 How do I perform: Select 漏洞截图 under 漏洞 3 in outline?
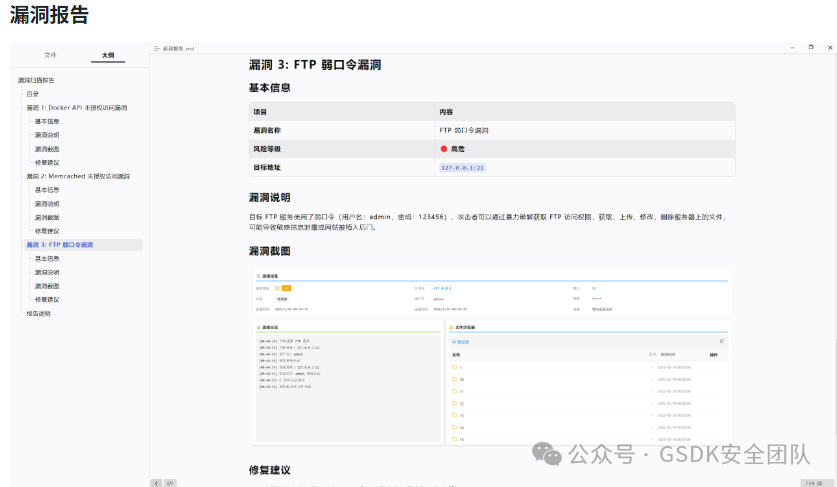click(47, 286)
